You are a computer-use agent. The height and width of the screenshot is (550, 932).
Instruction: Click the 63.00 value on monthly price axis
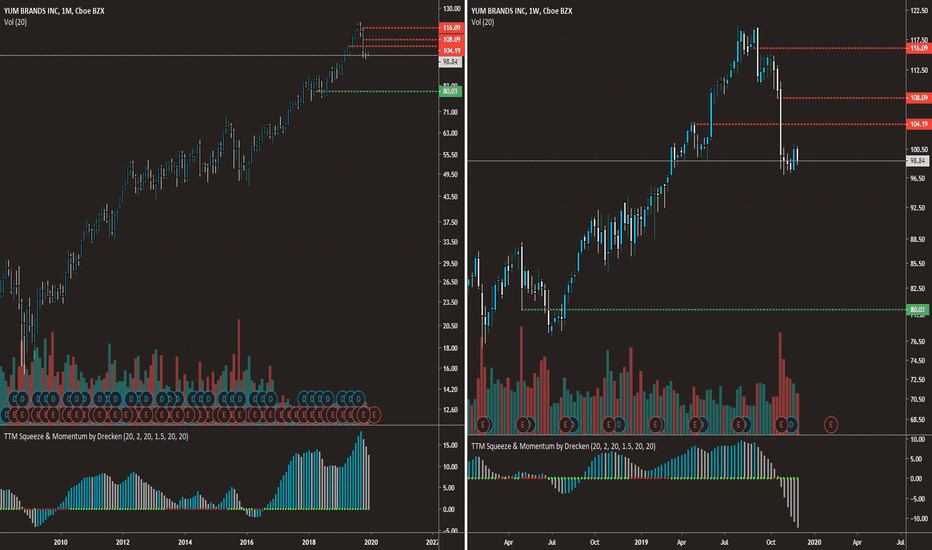450,133
